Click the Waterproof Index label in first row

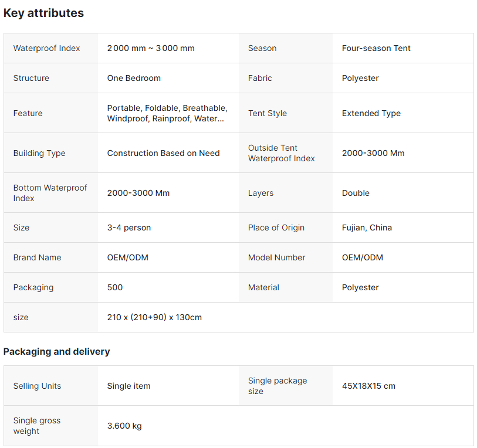tap(46, 48)
